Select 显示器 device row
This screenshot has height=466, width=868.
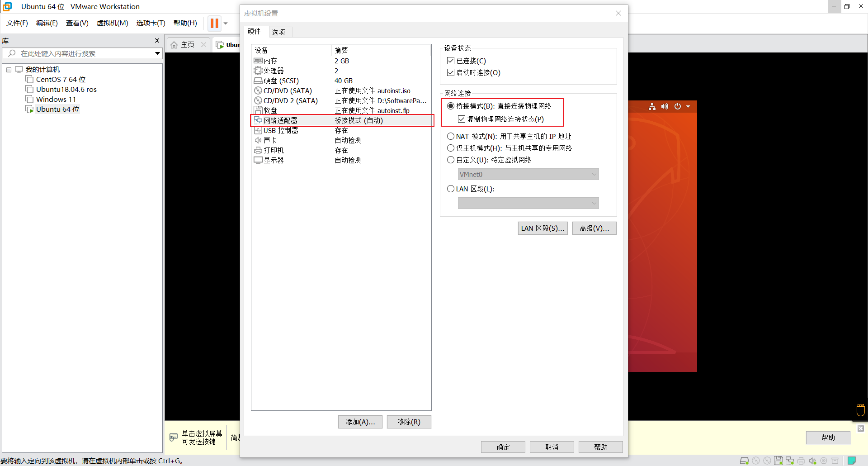pyautogui.click(x=341, y=160)
